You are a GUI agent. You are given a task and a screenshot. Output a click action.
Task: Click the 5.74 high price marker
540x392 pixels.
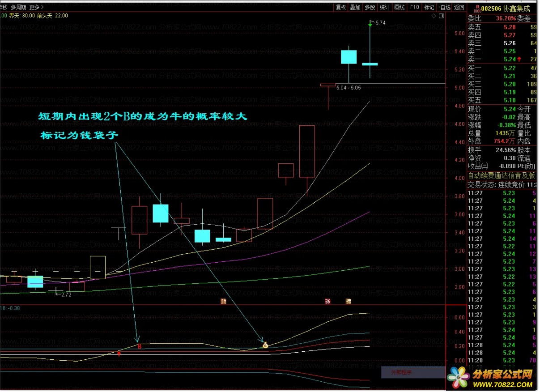[x=380, y=22]
